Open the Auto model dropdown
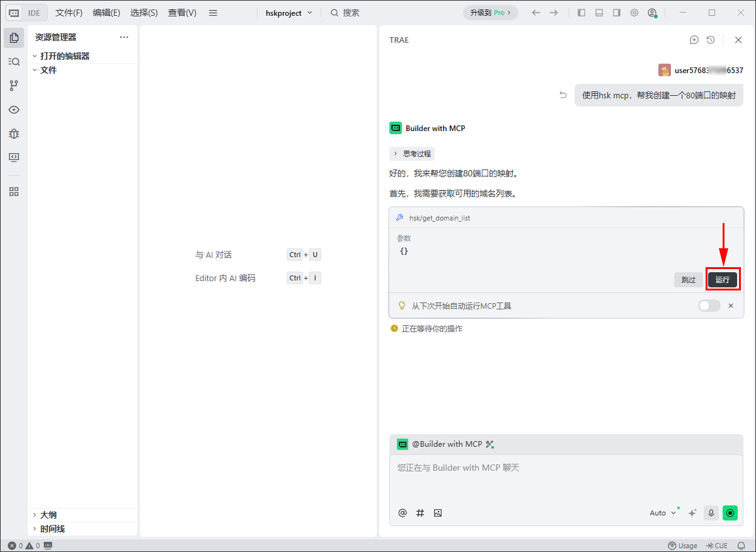The width and height of the screenshot is (756, 552). click(x=662, y=513)
